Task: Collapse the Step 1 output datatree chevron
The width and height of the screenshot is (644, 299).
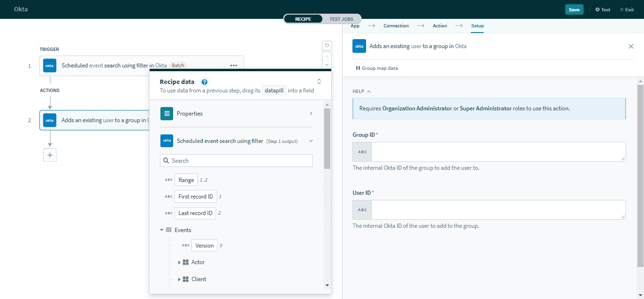Action: coord(310,140)
